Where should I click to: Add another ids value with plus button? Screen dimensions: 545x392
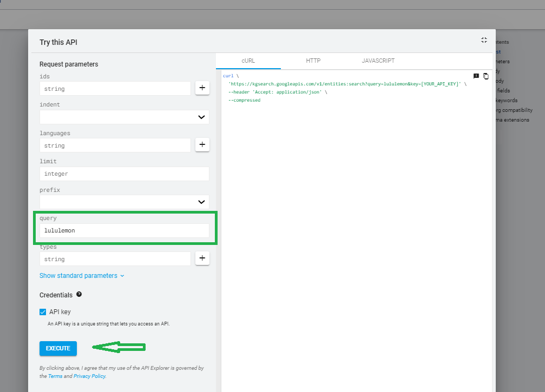tap(202, 88)
